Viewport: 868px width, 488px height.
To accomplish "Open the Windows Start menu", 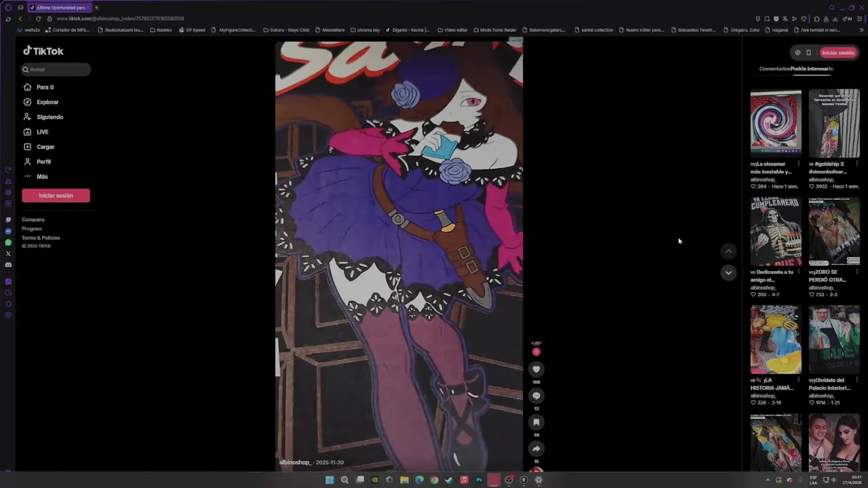I will 330,480.
